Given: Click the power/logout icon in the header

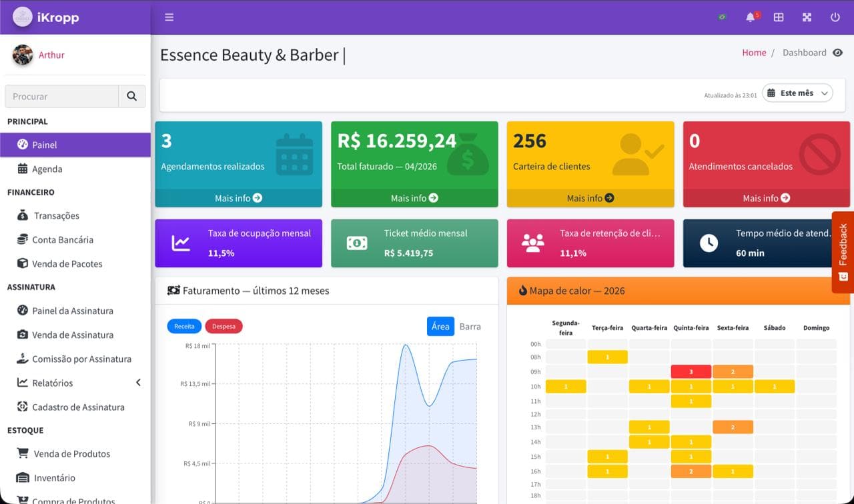Looking at the screenshot, I should pos(835,17).
